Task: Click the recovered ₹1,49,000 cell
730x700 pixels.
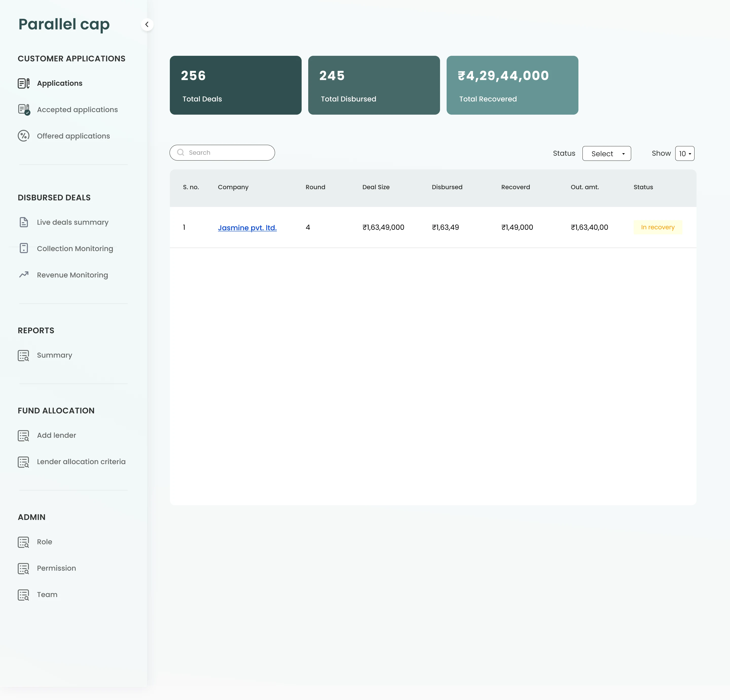Action: (517, 227)
